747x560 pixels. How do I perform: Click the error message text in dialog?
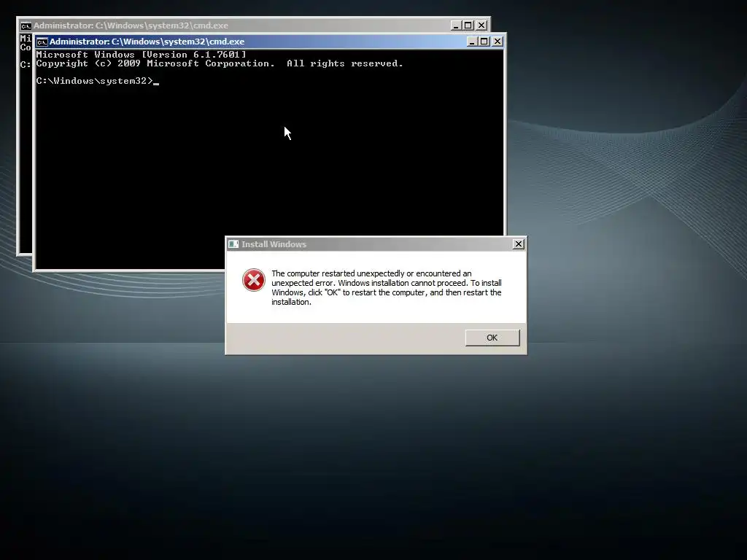coord(387,287)
